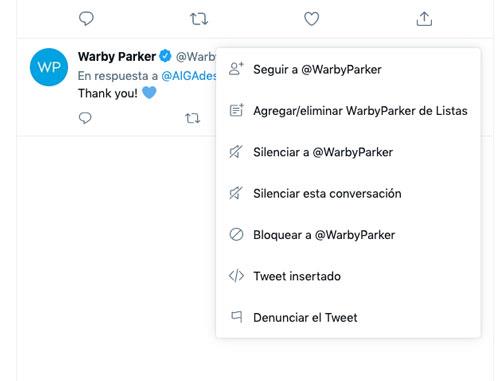Select Bloquear a @WarbyParker
Image resolution: width=500 pixels, height=381 pixels.
pyautogui.click(x=348, y=235)
